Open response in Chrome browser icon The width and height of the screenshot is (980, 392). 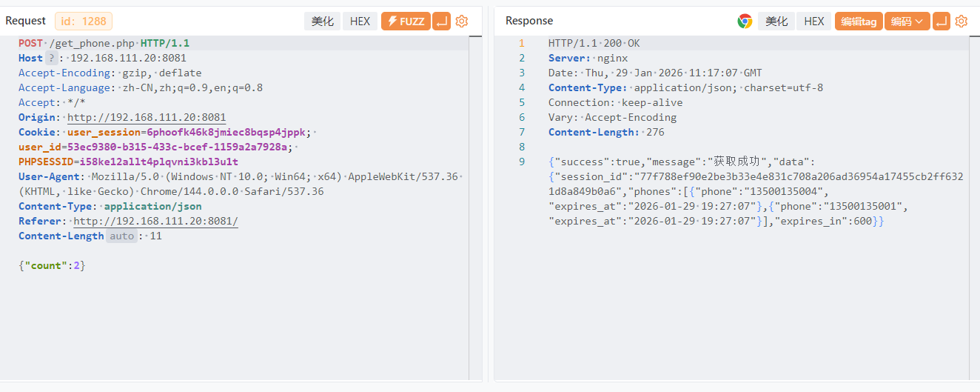point(745,21)
